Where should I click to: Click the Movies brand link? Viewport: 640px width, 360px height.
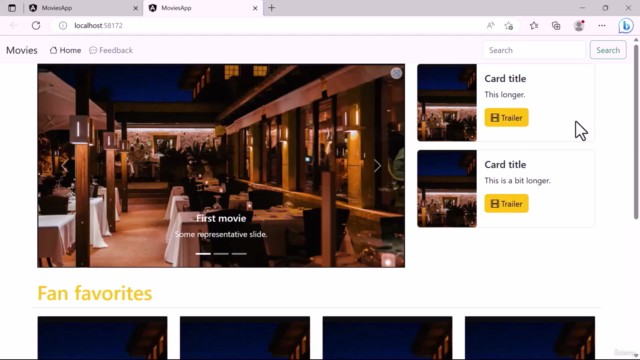pos(22,50)
